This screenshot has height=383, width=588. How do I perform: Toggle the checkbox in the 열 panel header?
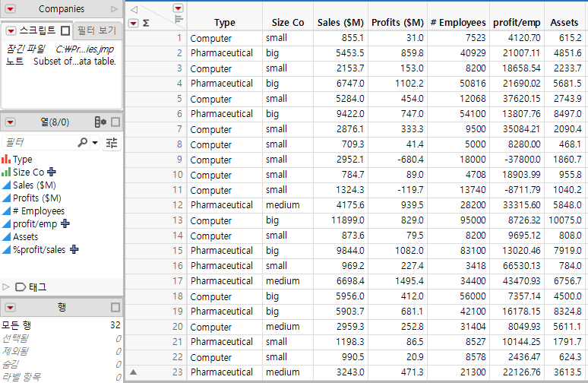click(x=115, y=122)
